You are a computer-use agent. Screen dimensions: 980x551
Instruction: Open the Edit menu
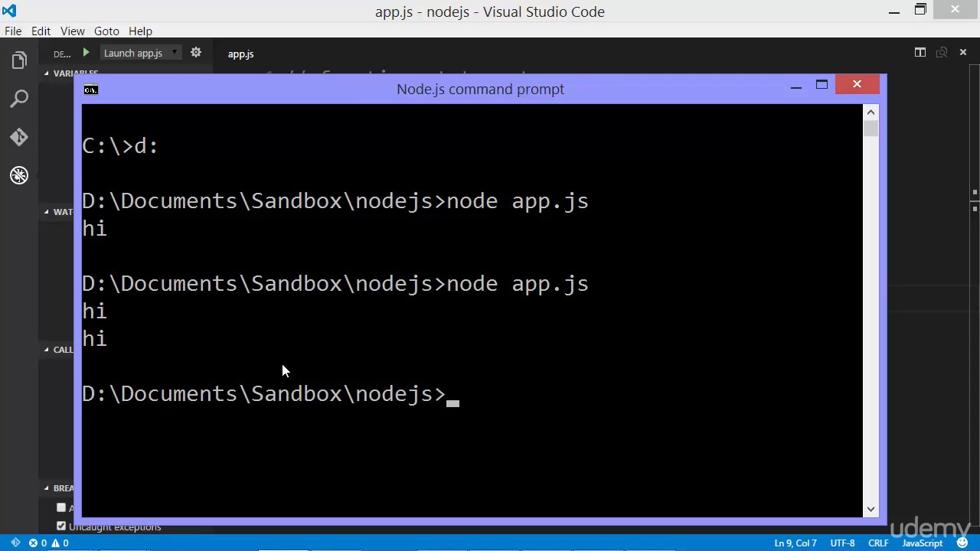(41, 31)
